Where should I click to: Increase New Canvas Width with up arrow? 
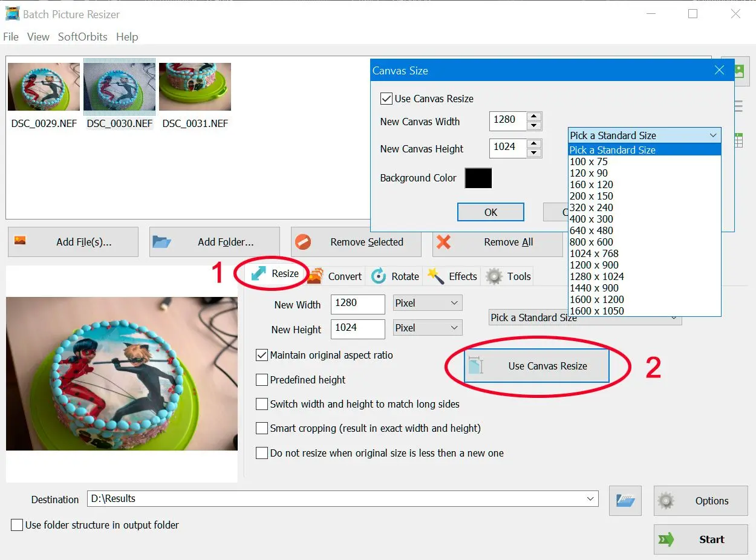[x=533, y=117]
